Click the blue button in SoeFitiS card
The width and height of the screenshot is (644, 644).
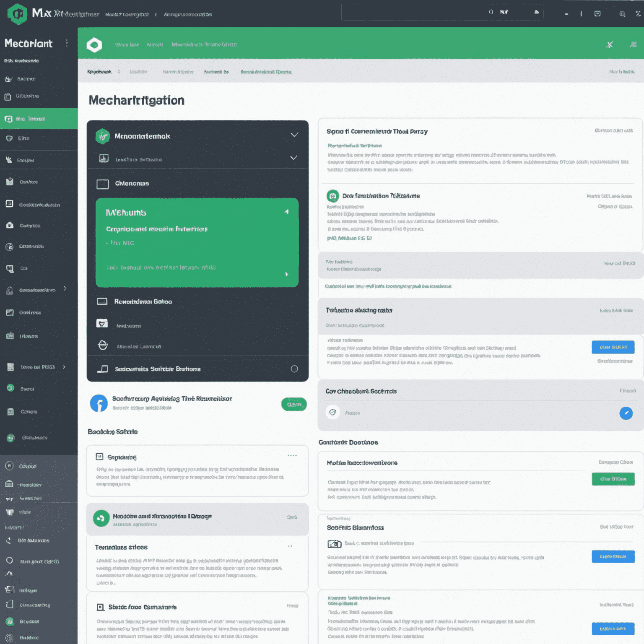(613, 556)
